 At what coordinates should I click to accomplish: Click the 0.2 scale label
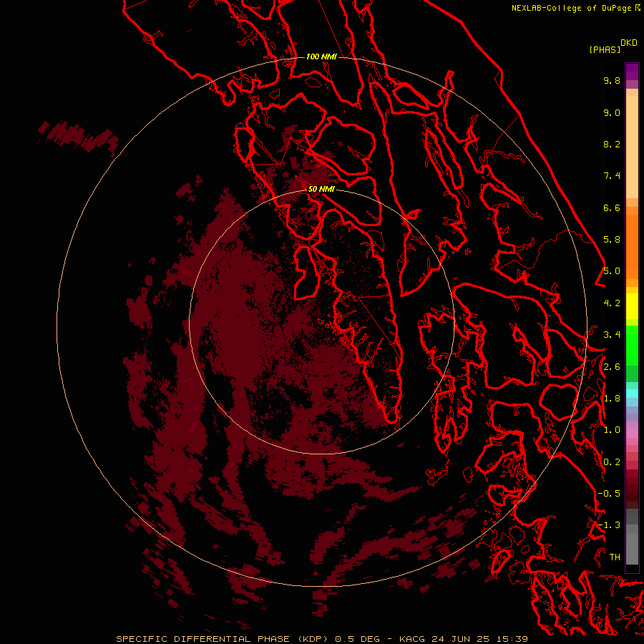612,462
